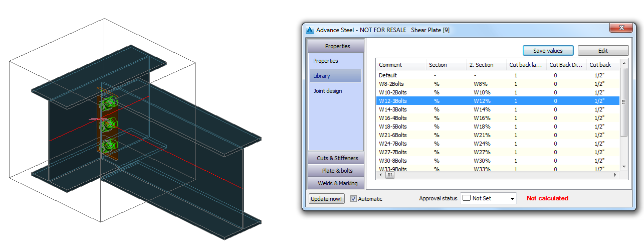Click the Save values button
The height and width of the screenshot is (246, 644).
coord(548,51)
